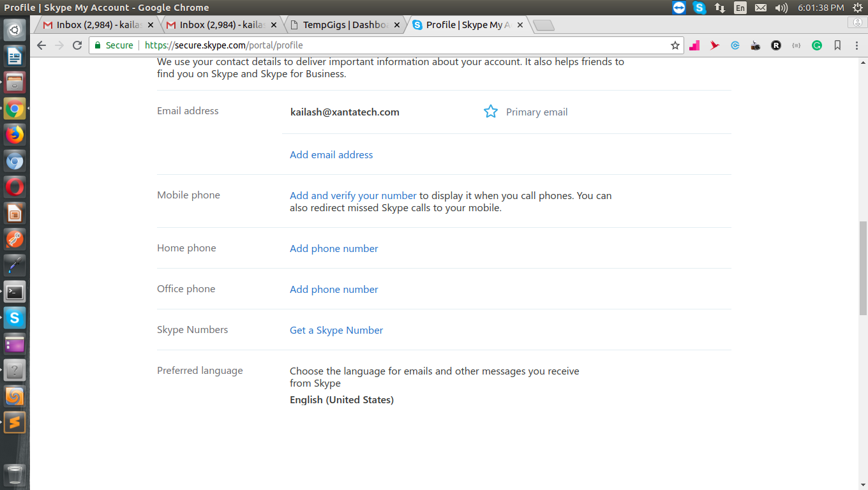This screenshot has width=868, height=490.
Task: Reload the Skype profile page
Action: (x=77, y=45)
